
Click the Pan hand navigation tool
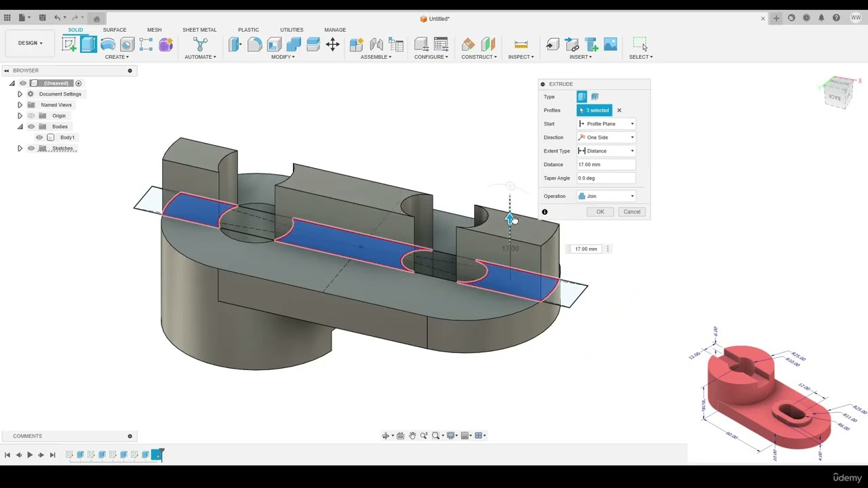point(412,436)
